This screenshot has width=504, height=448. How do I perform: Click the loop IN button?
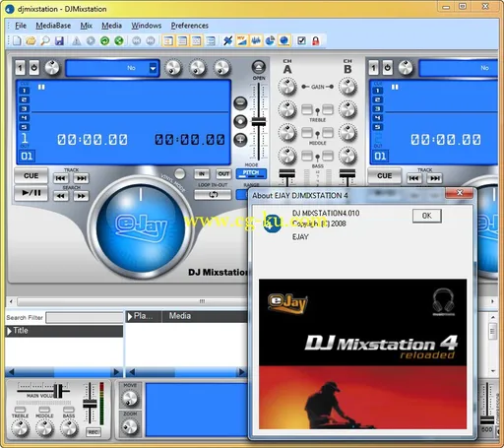202,174
